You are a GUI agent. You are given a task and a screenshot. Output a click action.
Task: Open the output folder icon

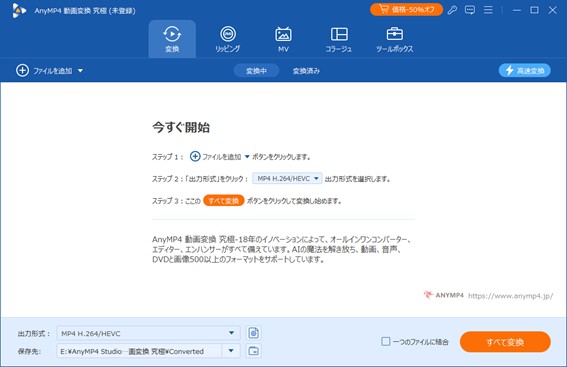254,351
